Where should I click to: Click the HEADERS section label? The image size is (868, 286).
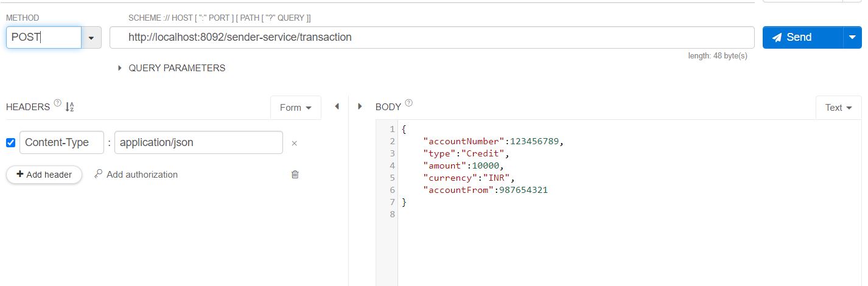tap(28, 107)
